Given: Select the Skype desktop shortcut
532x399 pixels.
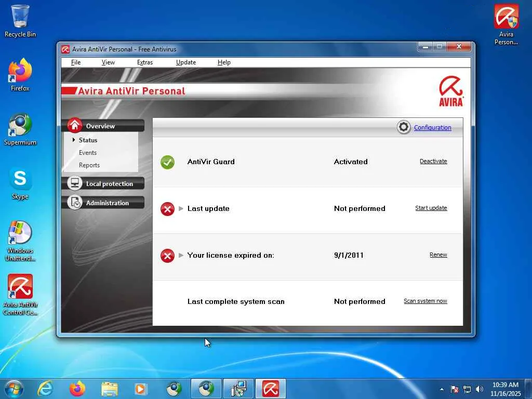Looking at the screenshot, I should 20,183.
